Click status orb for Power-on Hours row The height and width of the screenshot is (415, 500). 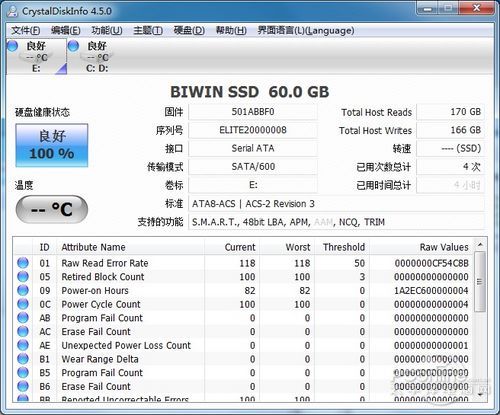pyautogui.click(x=23, y=290)
